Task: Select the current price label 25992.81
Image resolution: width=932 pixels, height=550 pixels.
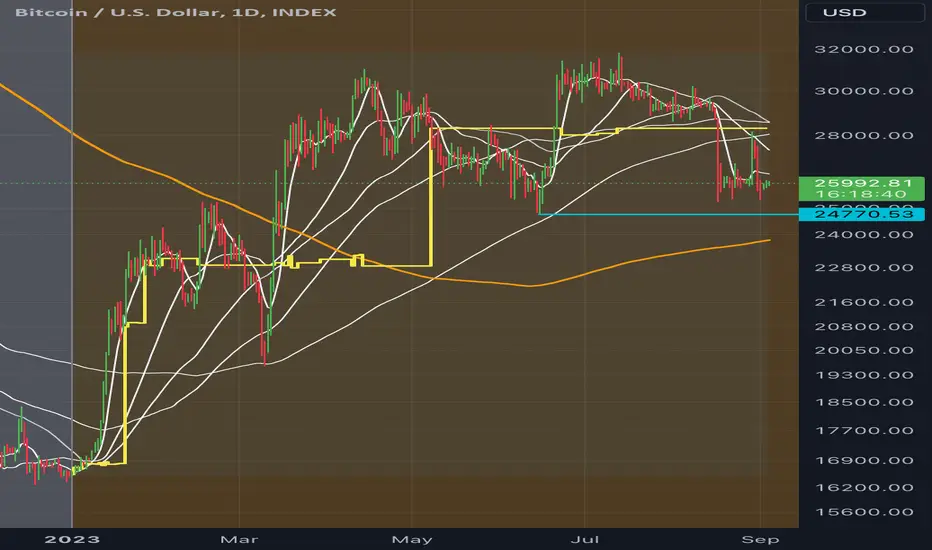Action: click(x=862, y=183)
